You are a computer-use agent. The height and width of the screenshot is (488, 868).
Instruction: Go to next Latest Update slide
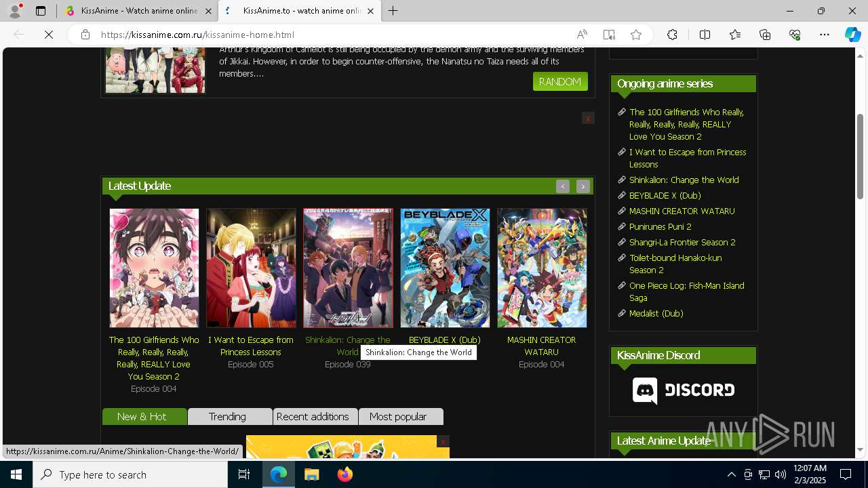pos(583,186)
